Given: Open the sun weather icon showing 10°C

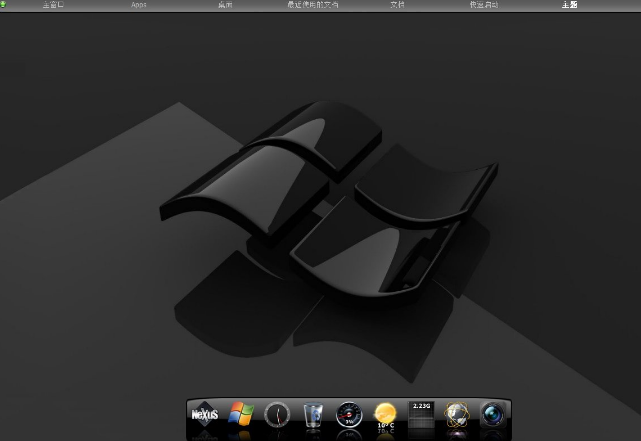Looking at the screenshot, I should (x=385, y=415).
